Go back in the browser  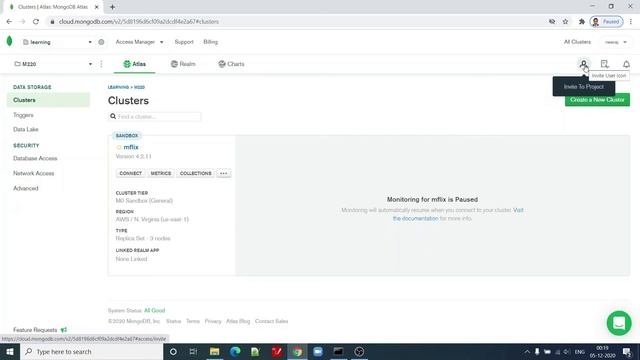(9, 22)
